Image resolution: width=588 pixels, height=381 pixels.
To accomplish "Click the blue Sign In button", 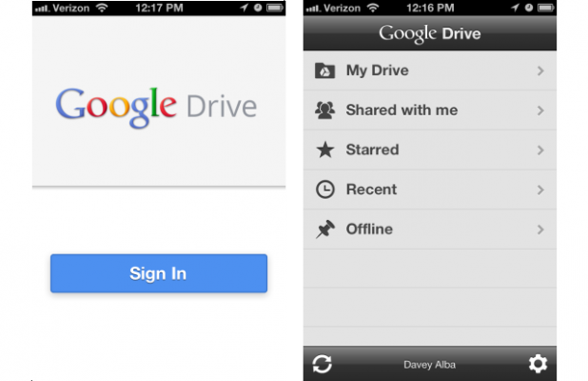I will coord(159,273).
